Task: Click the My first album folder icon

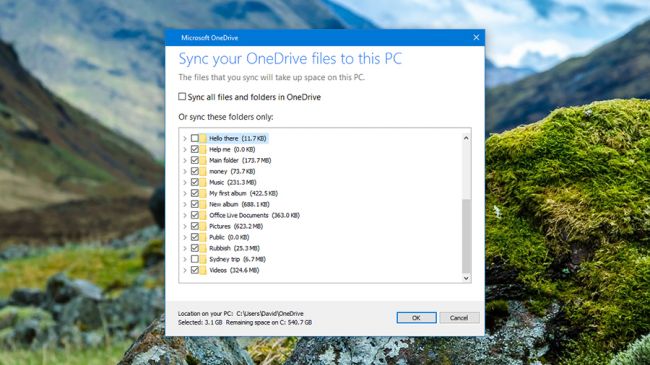Action: coord(203,193)
